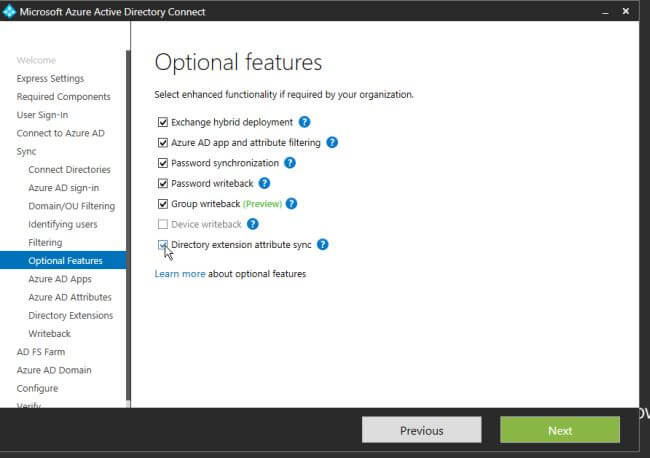Open the Learn more link
Image resolution: width=650 pixels, height=458 pixels.
click(x=180, y=274)
